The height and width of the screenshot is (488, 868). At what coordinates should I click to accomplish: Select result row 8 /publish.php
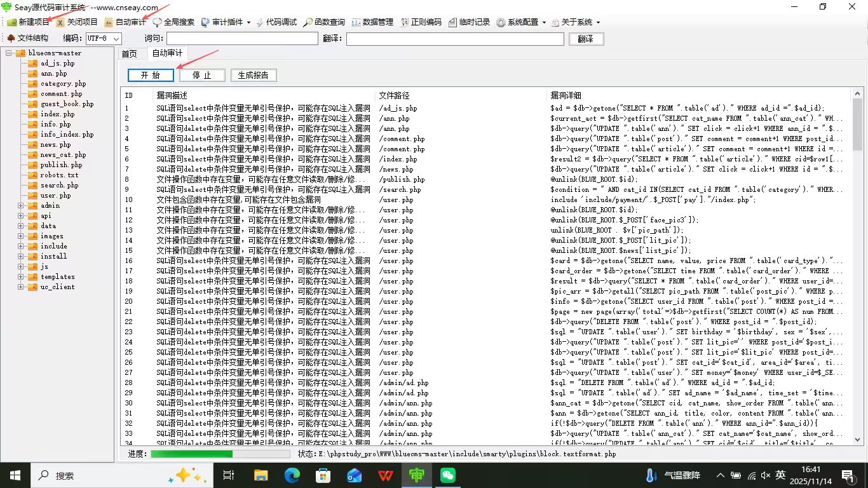485,179
